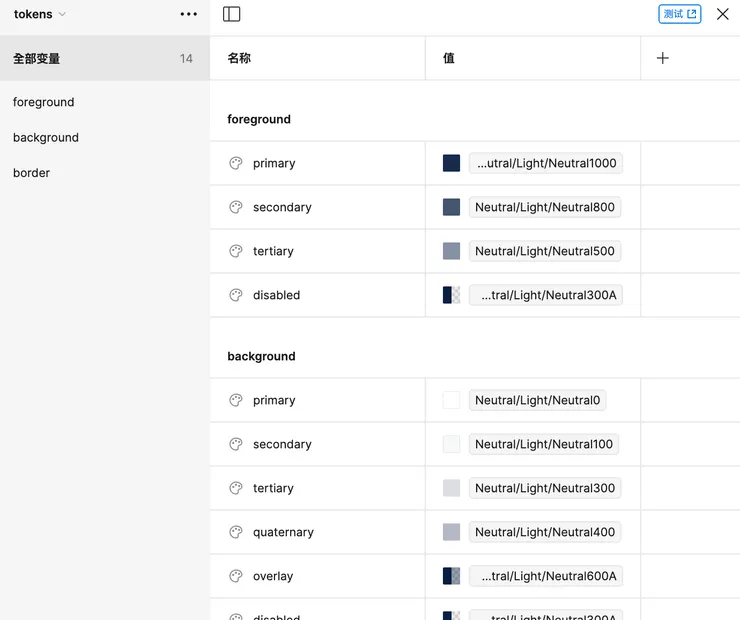Open the tokens collection dropdown
This screenshot has height=620, width=740.
pyautogui.click(x=40, y=14)
